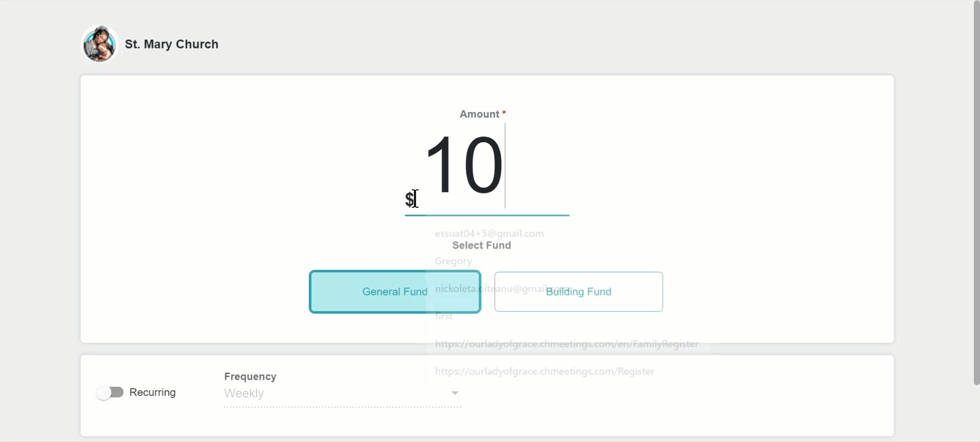
Task: Choose essuat04+5@gmail.com autofill suggestion
Action: (x=489, y=233)
